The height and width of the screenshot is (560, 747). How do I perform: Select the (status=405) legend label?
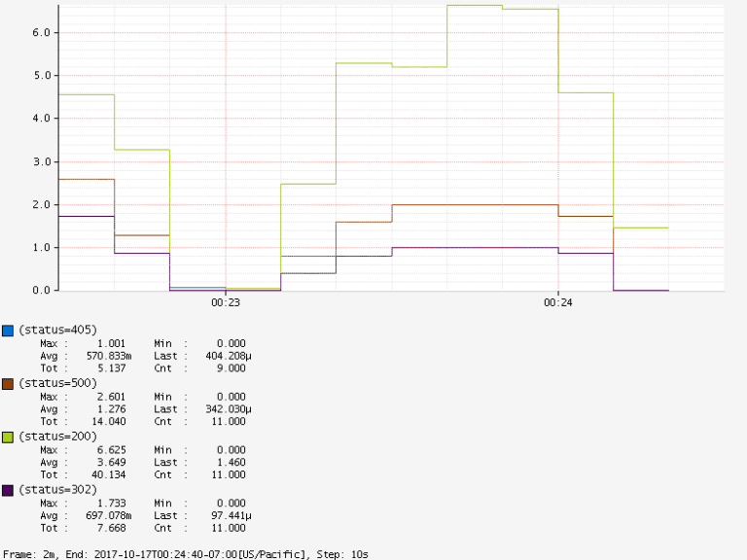pos(57,330)
